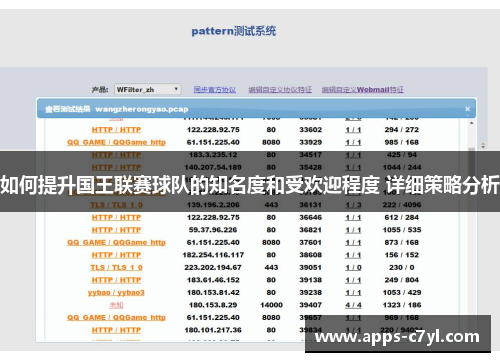Select the IP address 180.153.81.42
This screenshot has width=500, height=362.
pyautogui.click(x=213, y=293)
